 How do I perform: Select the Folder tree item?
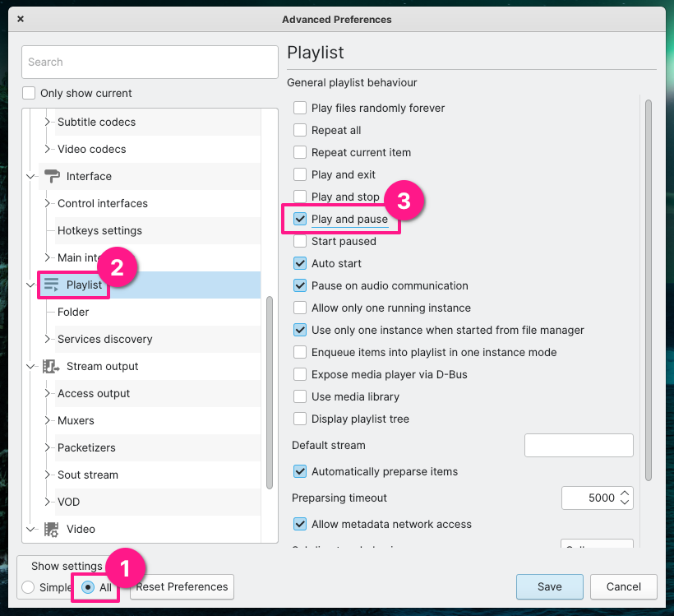tap(73, 312)
